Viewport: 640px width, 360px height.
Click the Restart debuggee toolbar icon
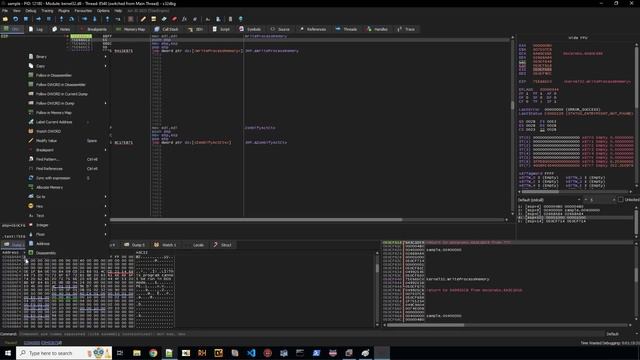pyautogui.click(x=16, y=19)
